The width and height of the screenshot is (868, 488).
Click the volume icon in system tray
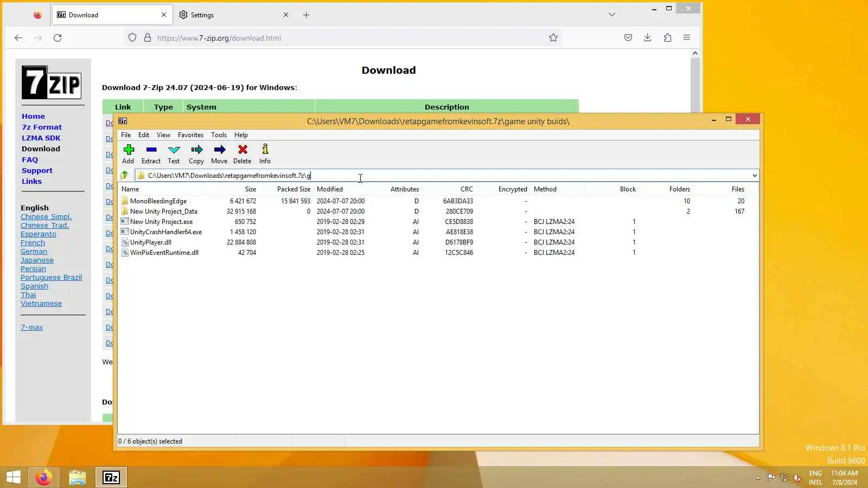pyautogui.click(x=797, y=478)
